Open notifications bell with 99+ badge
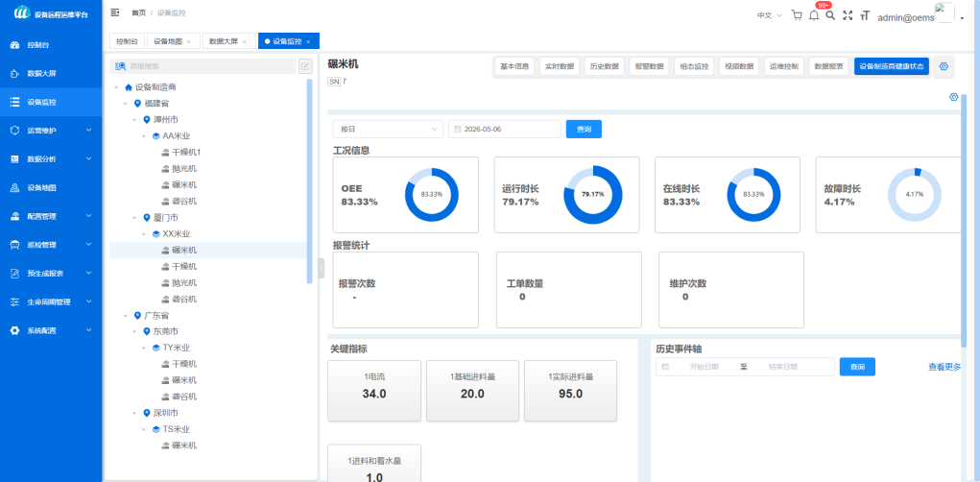The width and height of the screenshot is (980, 482). tap(814, 15)
